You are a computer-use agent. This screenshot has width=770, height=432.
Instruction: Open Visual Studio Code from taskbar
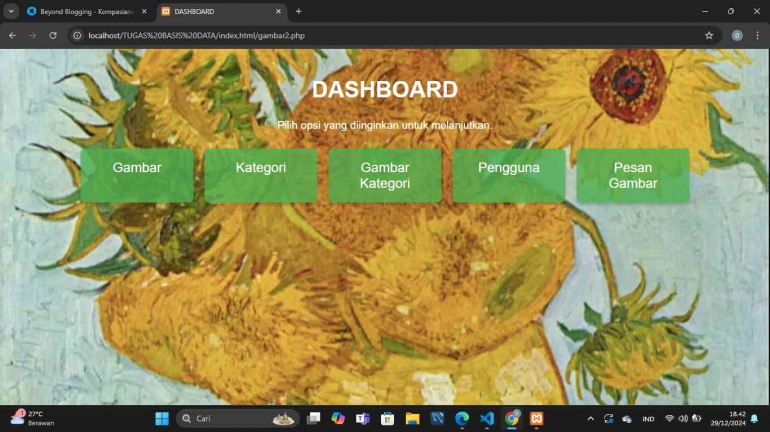tap(487, 419)
